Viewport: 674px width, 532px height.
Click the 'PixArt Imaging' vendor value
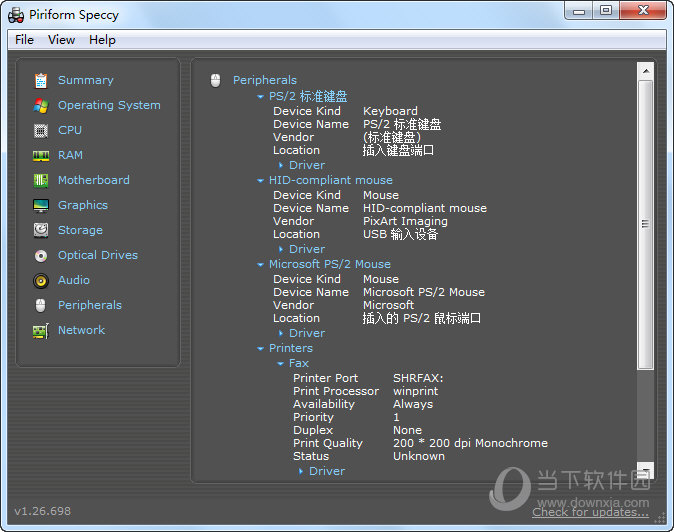pyautogui.click(x=405, y=221)
